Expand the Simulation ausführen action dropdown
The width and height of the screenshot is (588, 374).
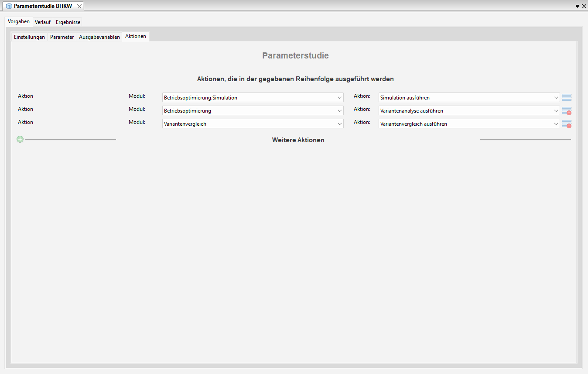click(556, 98)
